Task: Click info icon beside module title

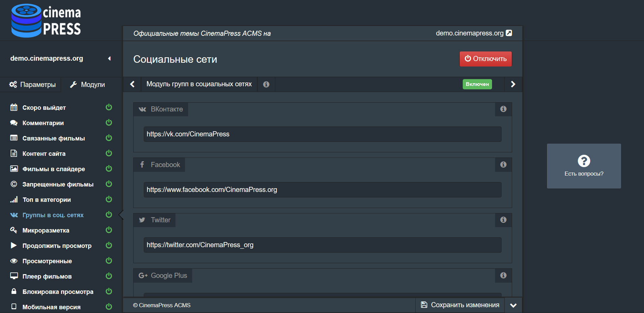Action: (x=266, y=84)
